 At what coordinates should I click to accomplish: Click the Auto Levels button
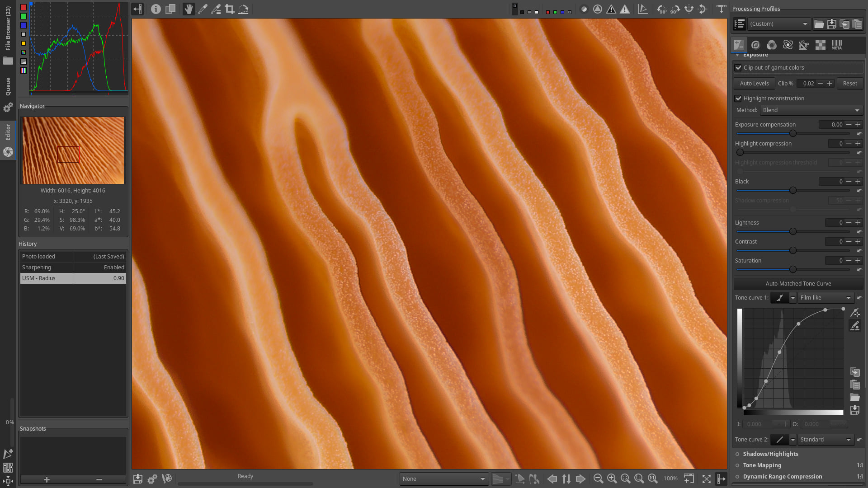(754, 84)
